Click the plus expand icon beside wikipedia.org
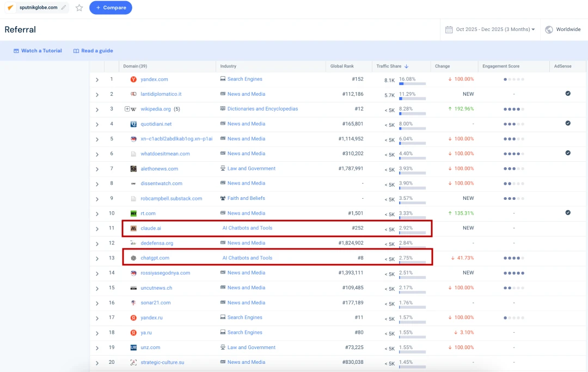This screenshot has width=588, height=372. tap(127, 109)
